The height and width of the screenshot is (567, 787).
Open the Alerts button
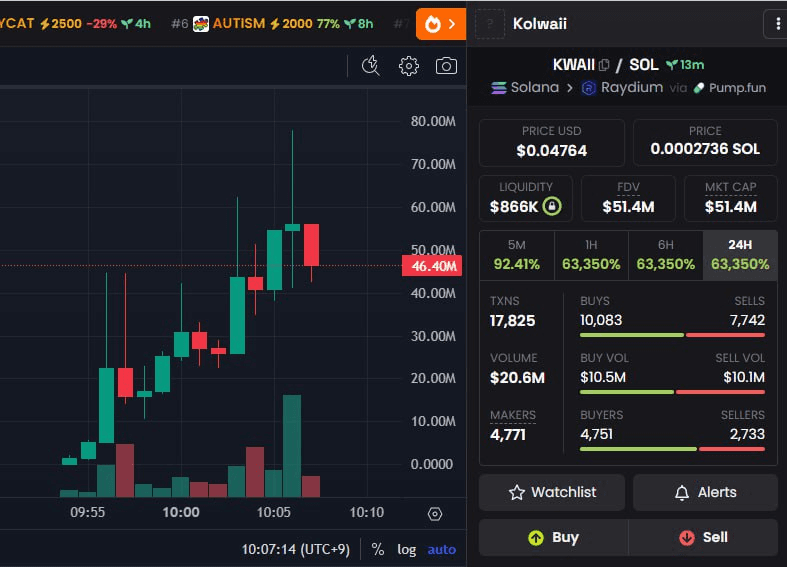[x=705, y=492]
